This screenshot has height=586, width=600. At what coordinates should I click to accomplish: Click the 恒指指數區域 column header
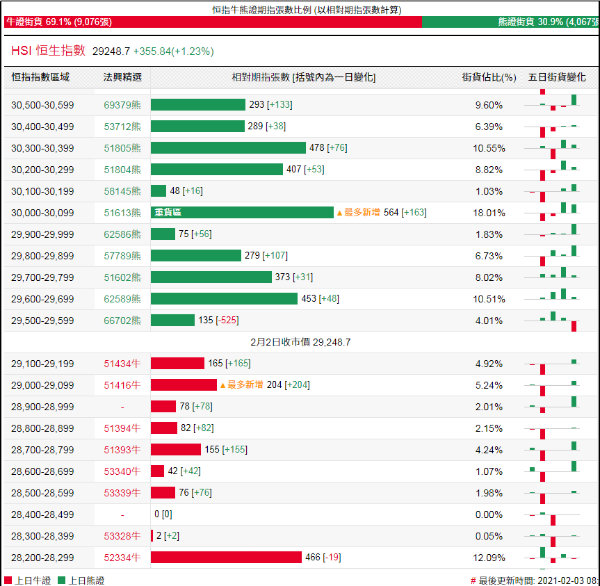[x=40, y=77]
